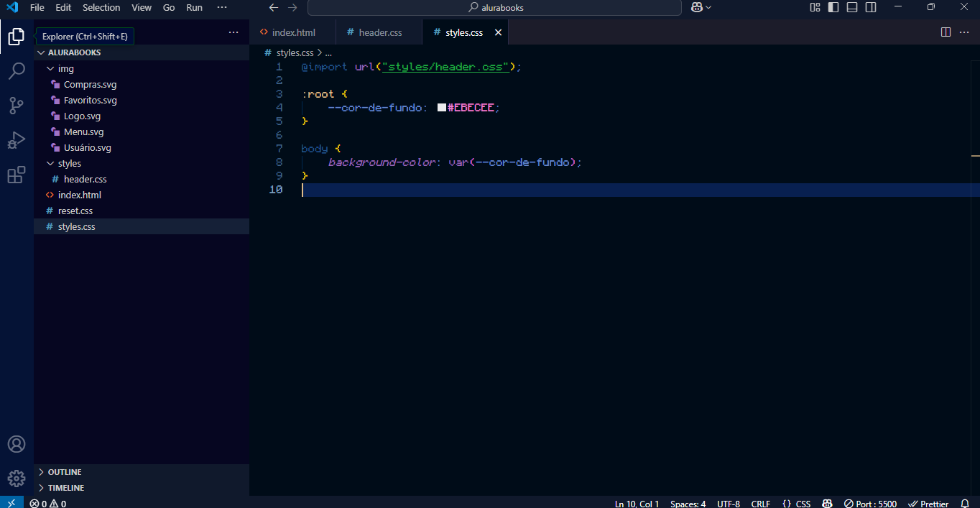Close the styles.css tab
The image size is (980, 508).
tap(499, 32)
